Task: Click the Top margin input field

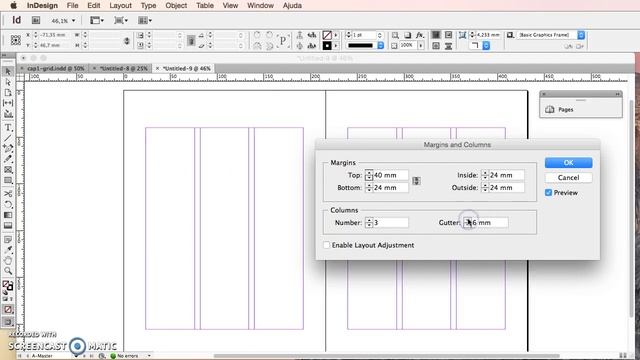Action: click(x=391, y=175)
